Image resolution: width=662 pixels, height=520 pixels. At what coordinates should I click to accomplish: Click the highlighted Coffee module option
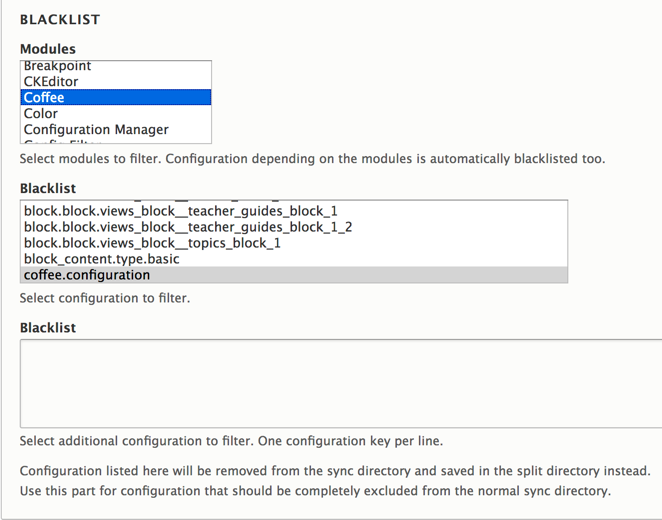pos(44,98)
